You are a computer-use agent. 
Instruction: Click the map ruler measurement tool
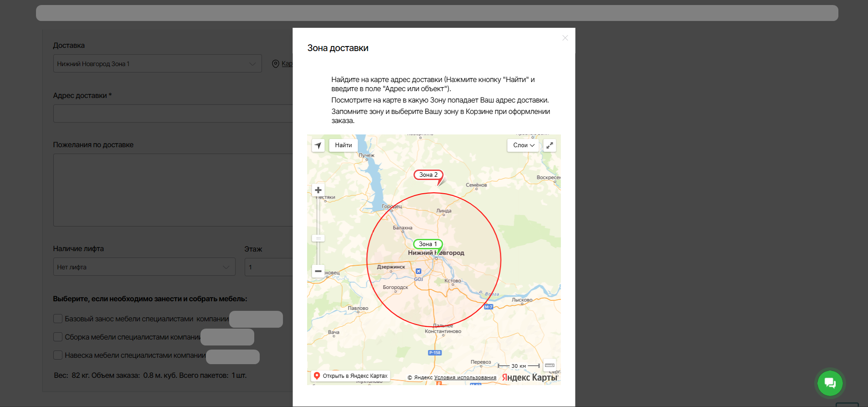pos(550,365)
